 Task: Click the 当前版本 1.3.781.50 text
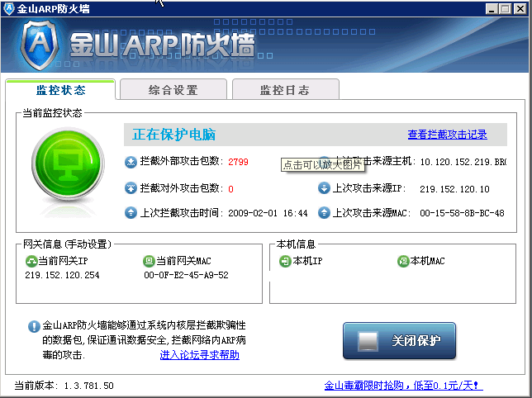64,386
